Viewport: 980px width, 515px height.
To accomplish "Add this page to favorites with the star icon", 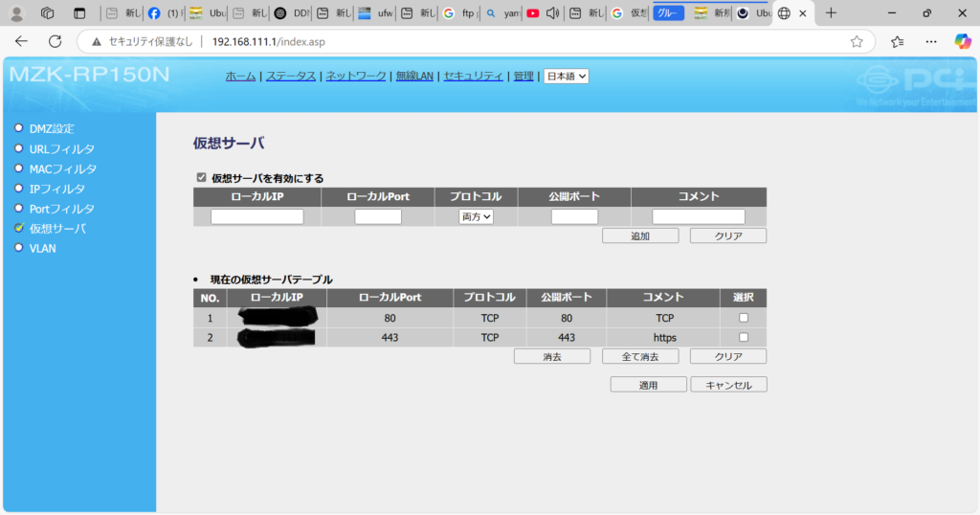I will click(x=857, y=42).
